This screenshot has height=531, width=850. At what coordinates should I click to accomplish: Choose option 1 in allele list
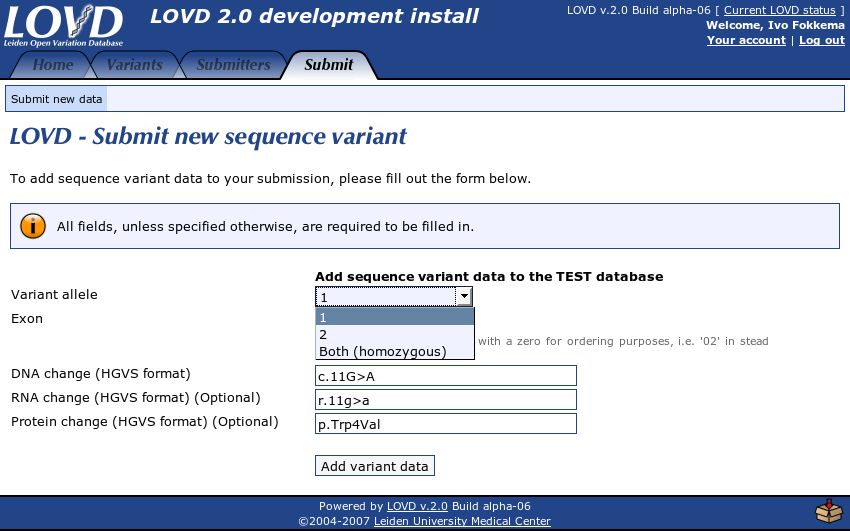pyautogui.click(x=395, y=317)
